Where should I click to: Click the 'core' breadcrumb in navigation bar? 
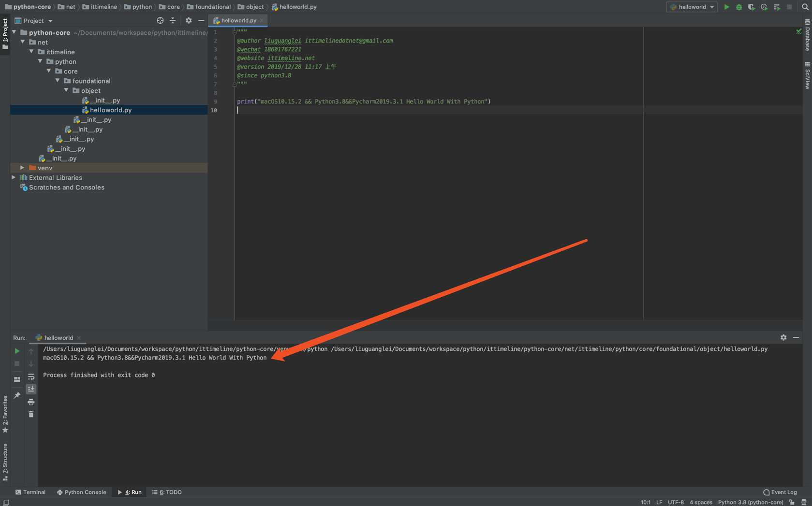coord(174,7)
